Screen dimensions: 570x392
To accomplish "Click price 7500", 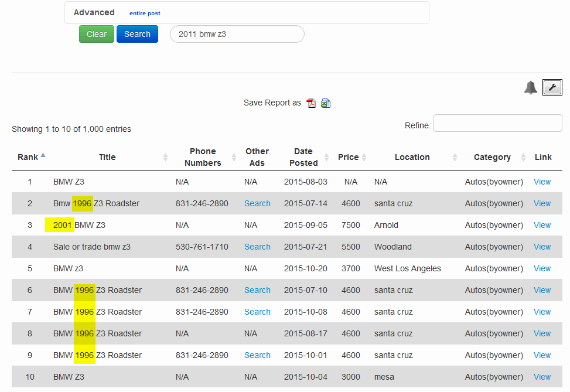I will click(351, 226).
